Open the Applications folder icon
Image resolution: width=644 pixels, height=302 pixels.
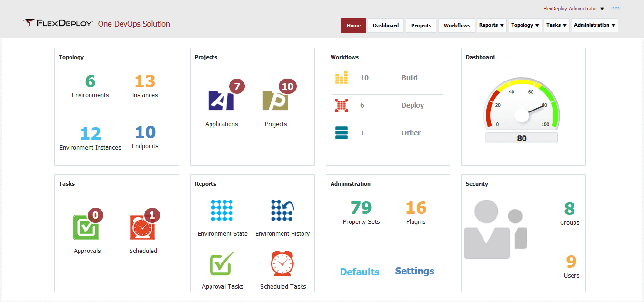(x=221, y=101)
